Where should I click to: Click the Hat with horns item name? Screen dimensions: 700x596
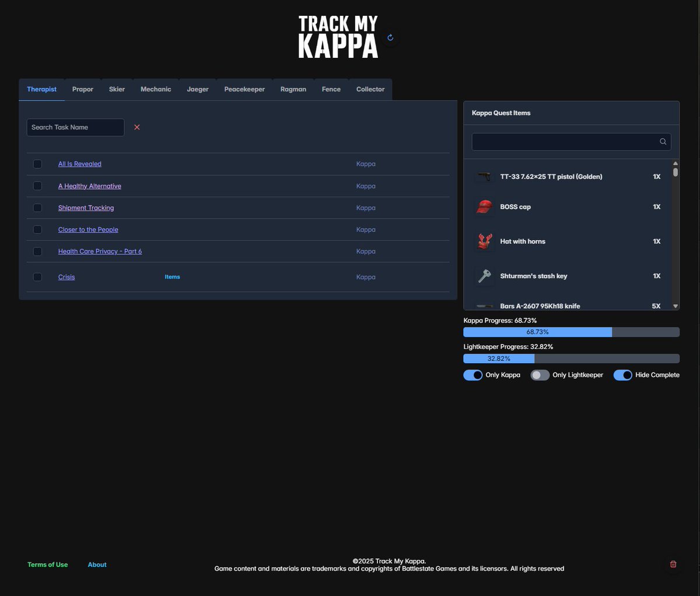pyautogui.click(x=523, y=241)
